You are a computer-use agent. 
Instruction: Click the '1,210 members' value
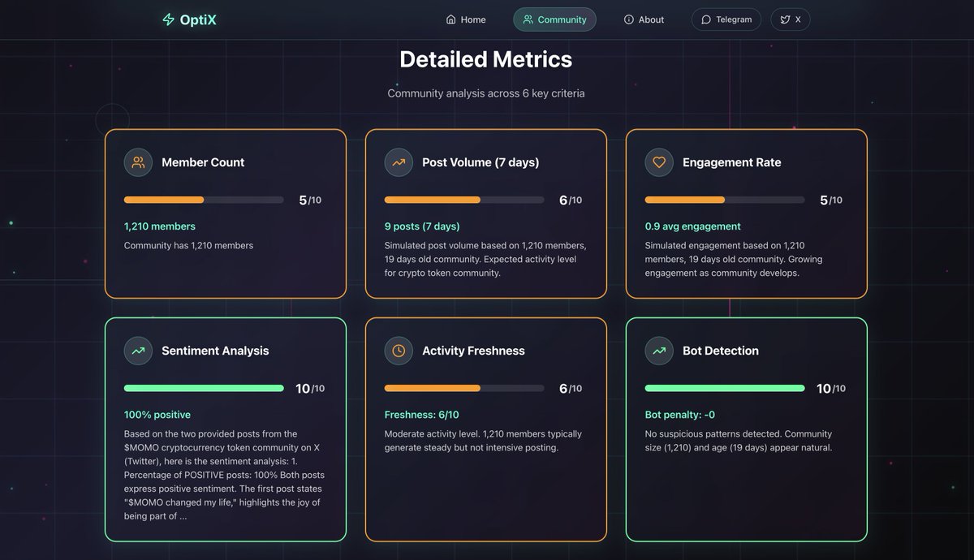[x=160, y=226]
